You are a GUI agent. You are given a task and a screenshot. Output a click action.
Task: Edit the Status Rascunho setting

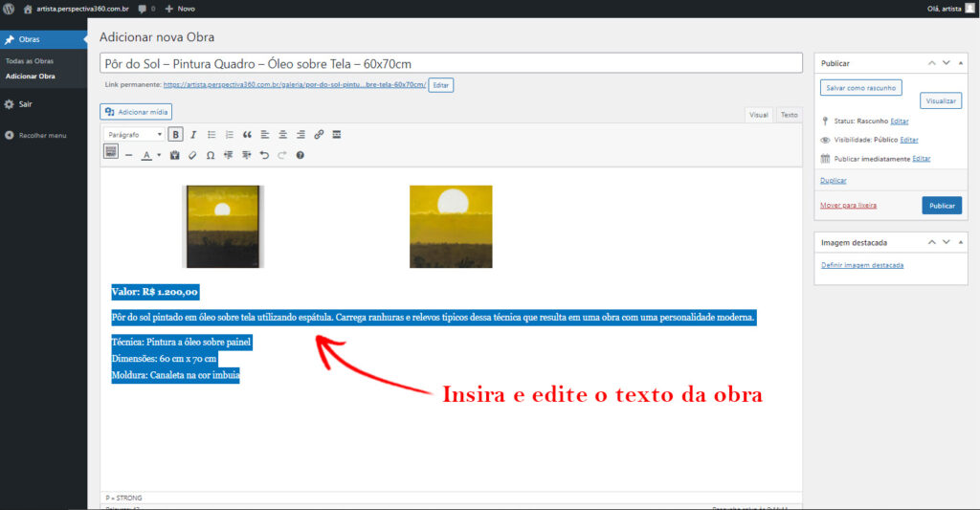(900, 122)
